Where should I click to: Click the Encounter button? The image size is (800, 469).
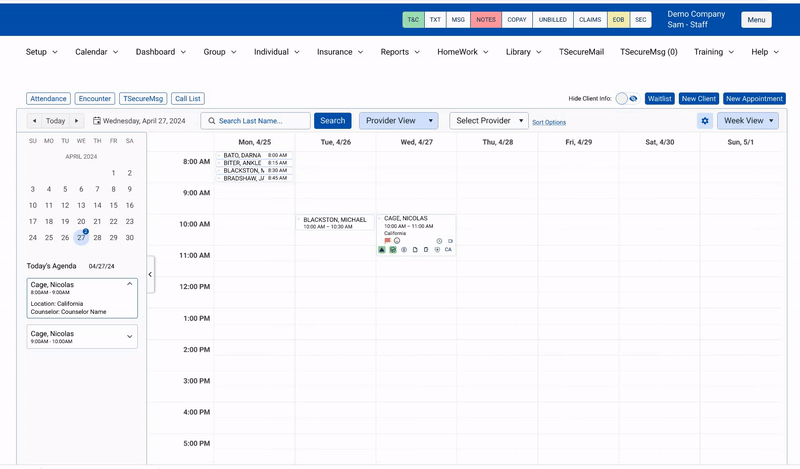95,98
